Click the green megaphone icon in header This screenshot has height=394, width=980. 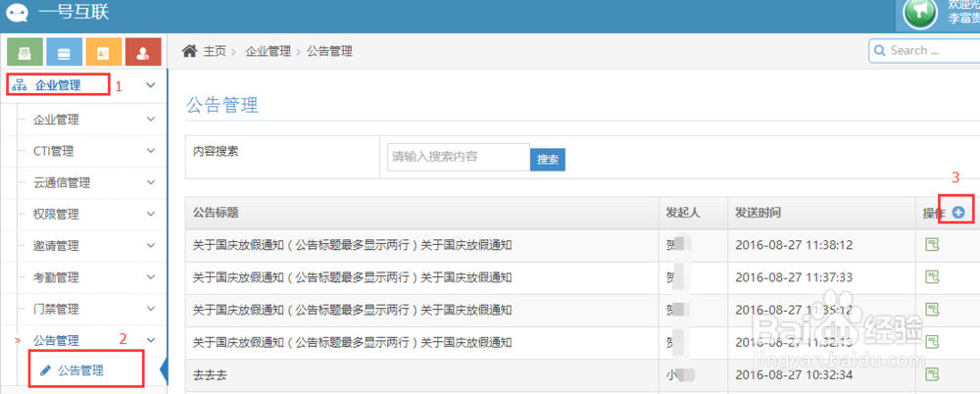[x=920, y=13]
